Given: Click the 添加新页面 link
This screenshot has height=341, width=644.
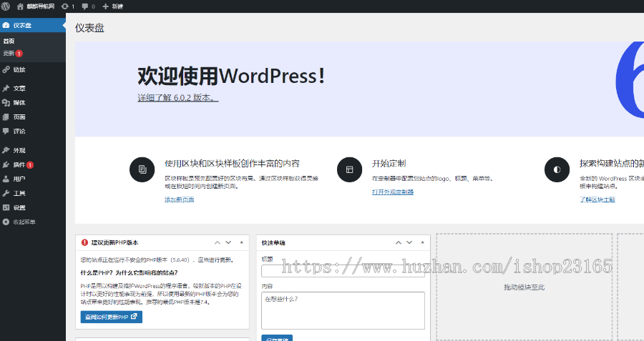Looking at the screenshot, I should pos(180,200).
